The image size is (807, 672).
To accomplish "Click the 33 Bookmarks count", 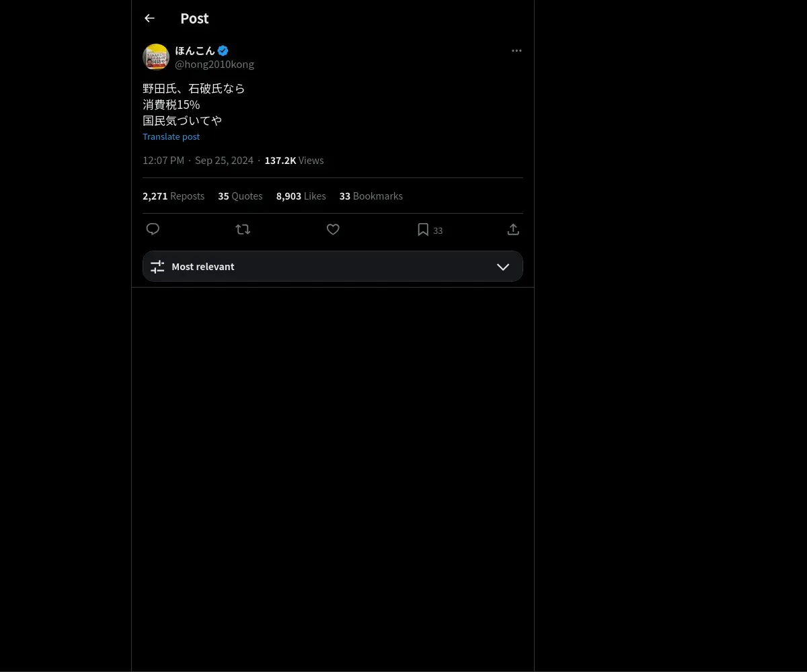I will (371, 196).
